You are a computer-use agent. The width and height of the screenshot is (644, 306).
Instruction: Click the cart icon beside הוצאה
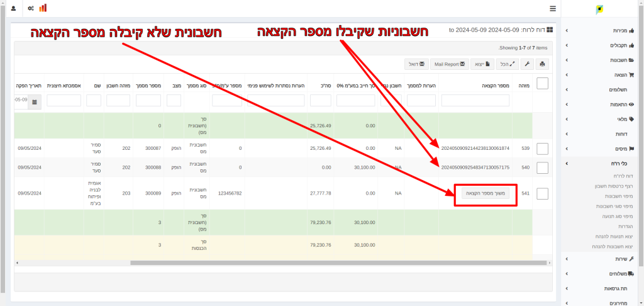[x=631, y=75]
